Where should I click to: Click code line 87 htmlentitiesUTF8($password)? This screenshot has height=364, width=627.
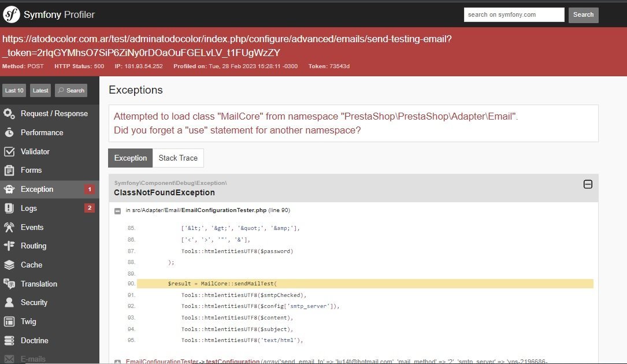coord(237,251)
